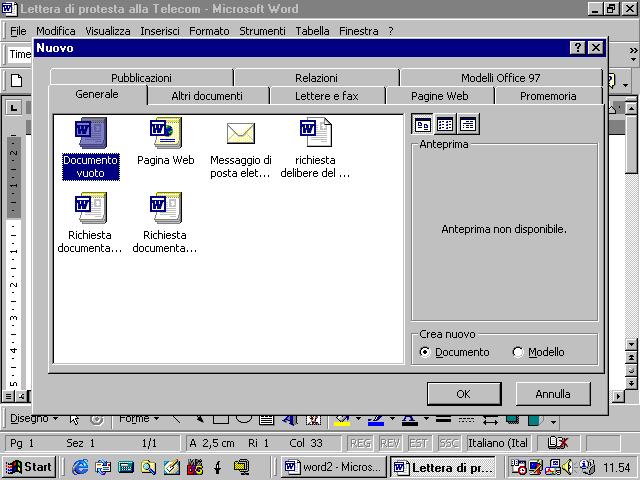This screenshot has width=640, height=480.
Task: Insert ClipArt from the Disegno toolbar
Action: coord(313,420)
